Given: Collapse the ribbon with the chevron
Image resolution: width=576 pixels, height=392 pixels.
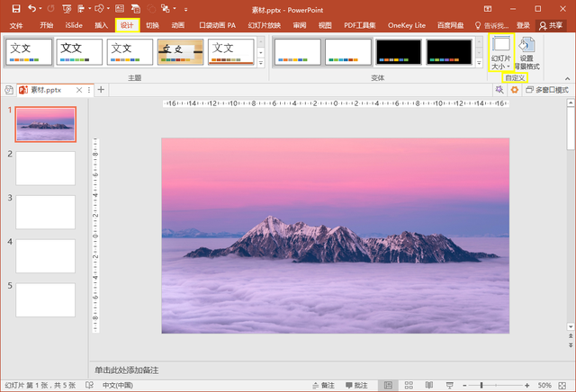Looking at the screenshot, I should 568,78.
